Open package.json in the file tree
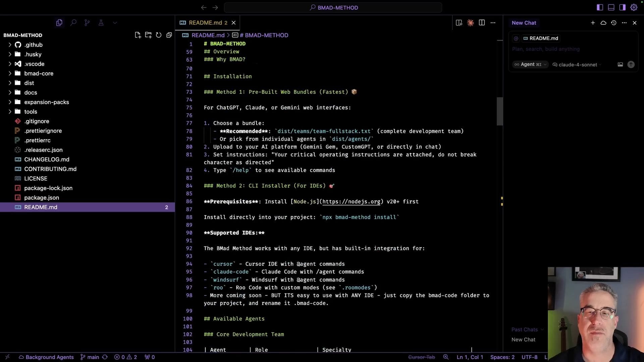The height and width of the screenshot is (362, 644). click(x=42, y=198)
